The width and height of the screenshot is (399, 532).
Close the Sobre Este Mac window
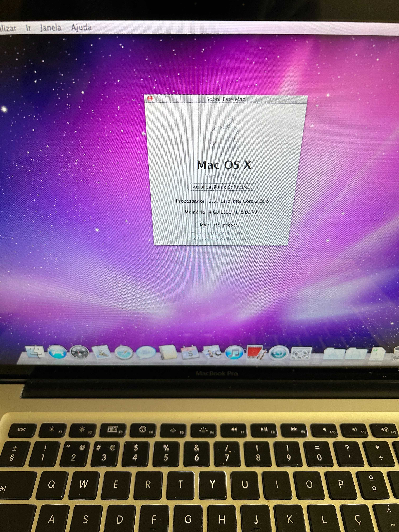coord(150,98)
